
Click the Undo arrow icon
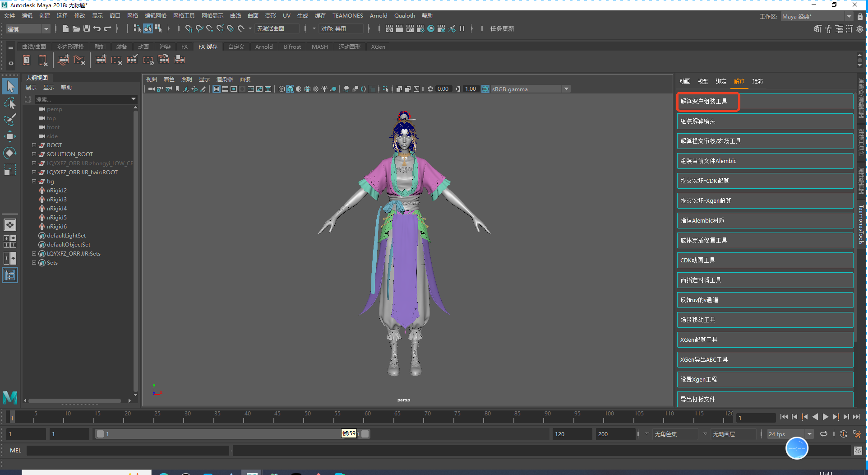pos(97,29)
